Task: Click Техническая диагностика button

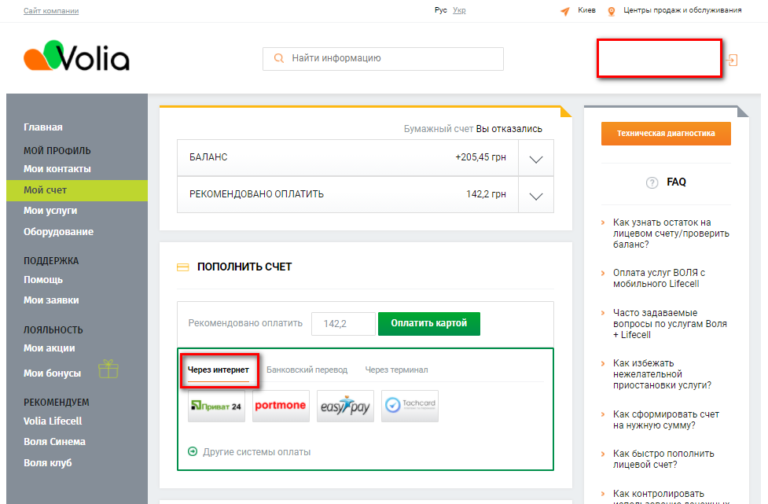Action: tap(666, 133)
